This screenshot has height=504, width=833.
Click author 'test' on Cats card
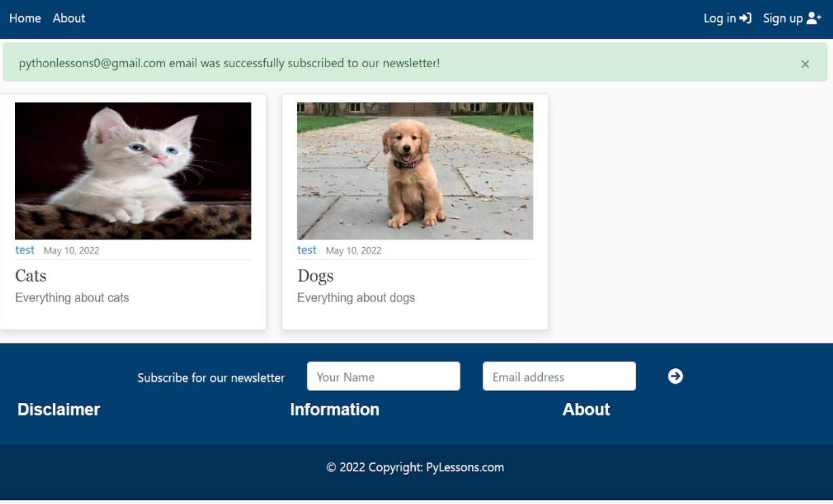24,250
